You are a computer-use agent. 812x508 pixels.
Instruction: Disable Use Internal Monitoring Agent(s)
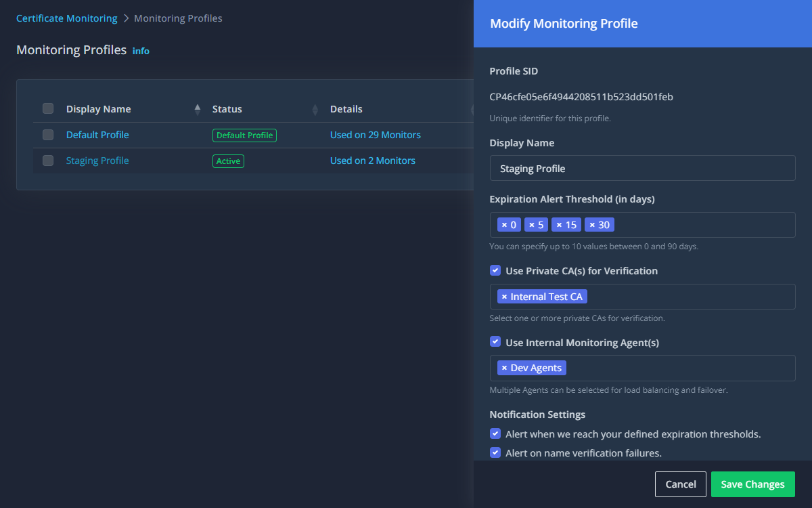[x=495, y=341]
